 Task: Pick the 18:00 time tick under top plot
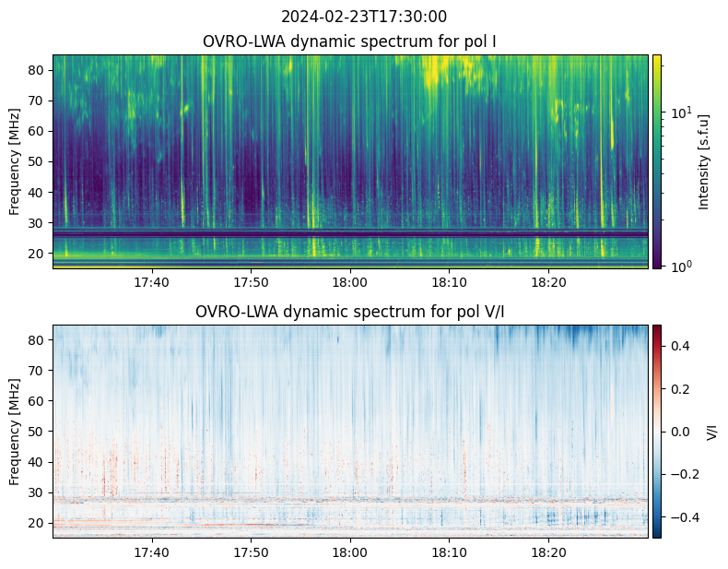350,282
